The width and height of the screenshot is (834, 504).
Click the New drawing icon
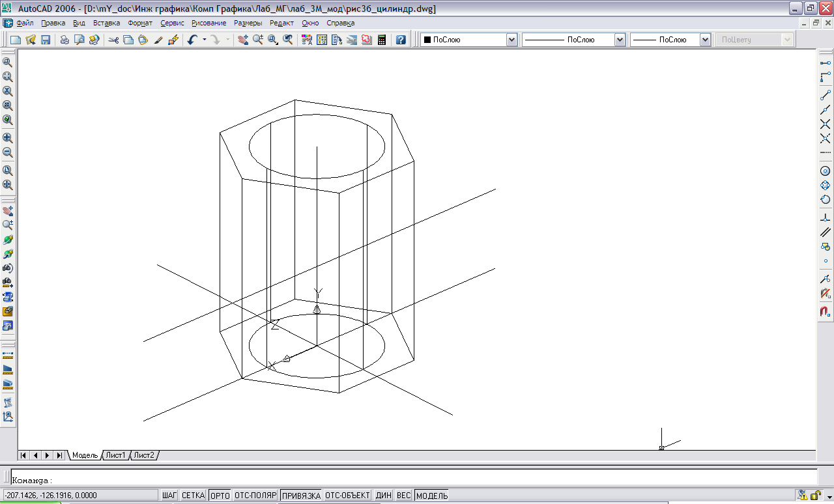coord(16,40)
